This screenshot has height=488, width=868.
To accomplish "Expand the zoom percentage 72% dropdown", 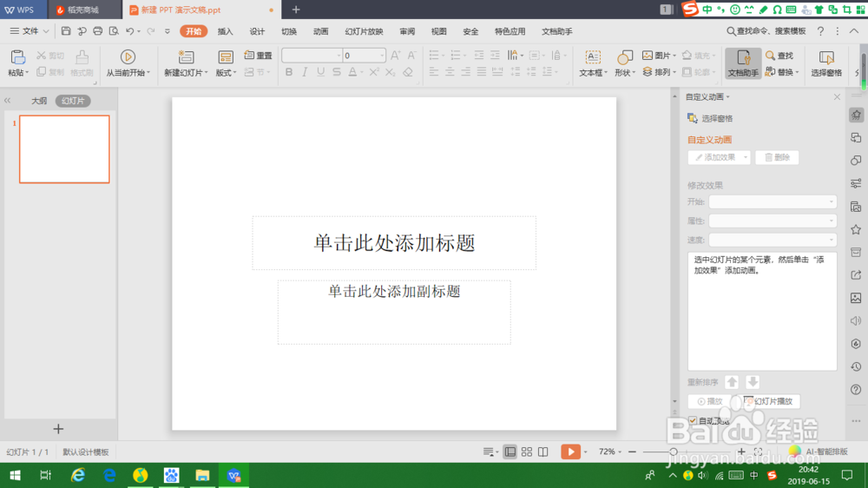I will point(620,452).
